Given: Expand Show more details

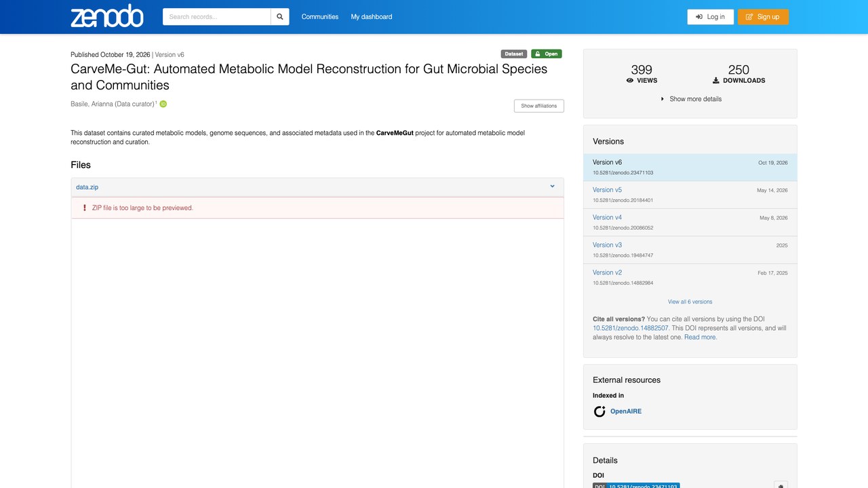Looking at the screenshot, I should (690, 99).
